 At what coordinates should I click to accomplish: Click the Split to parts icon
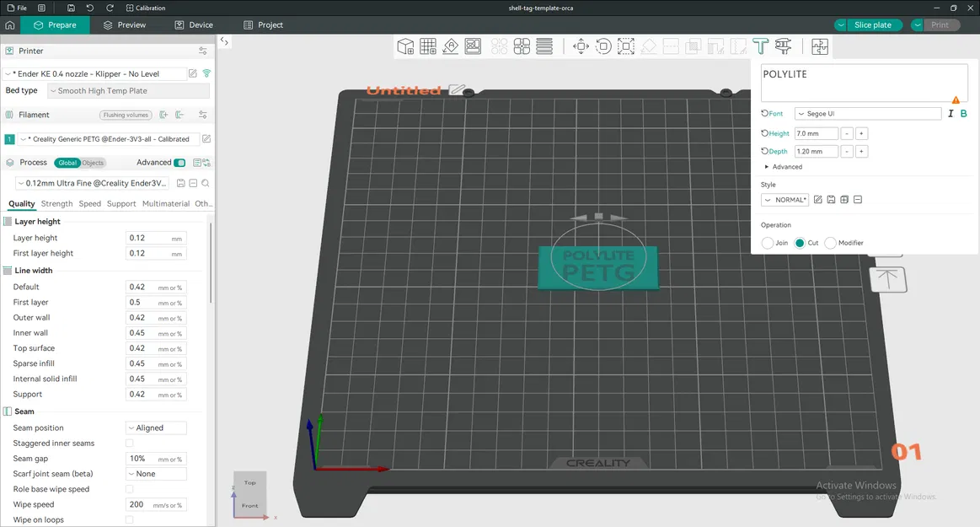(522, 46)
